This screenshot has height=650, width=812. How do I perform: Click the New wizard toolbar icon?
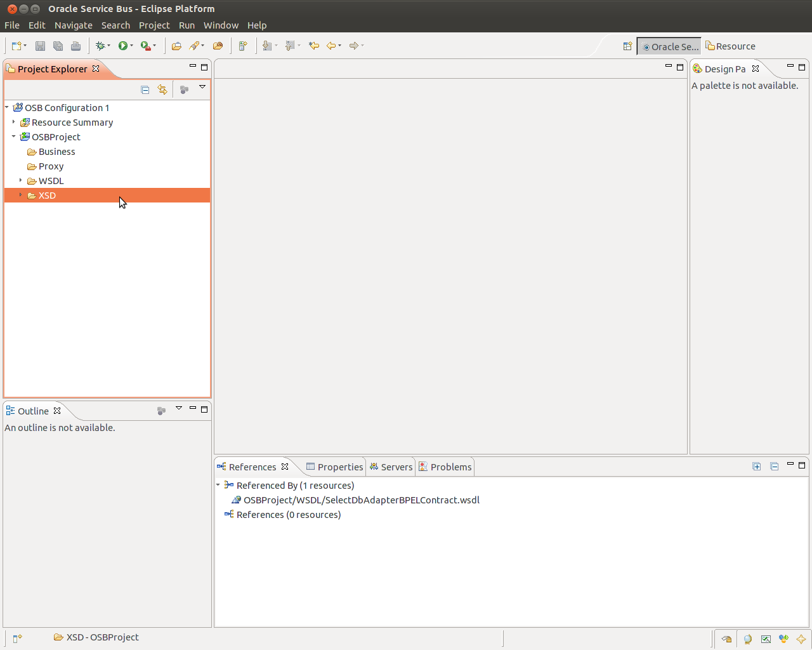[16, 46]
